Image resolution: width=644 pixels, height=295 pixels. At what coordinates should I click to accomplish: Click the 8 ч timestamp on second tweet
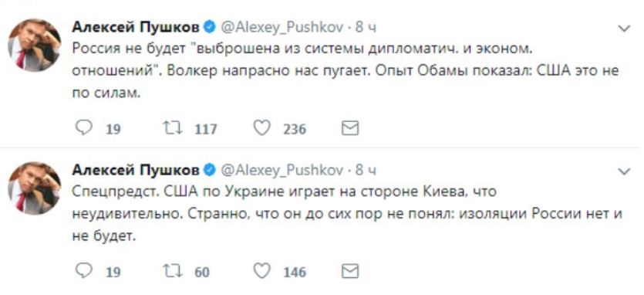[366, 170]
